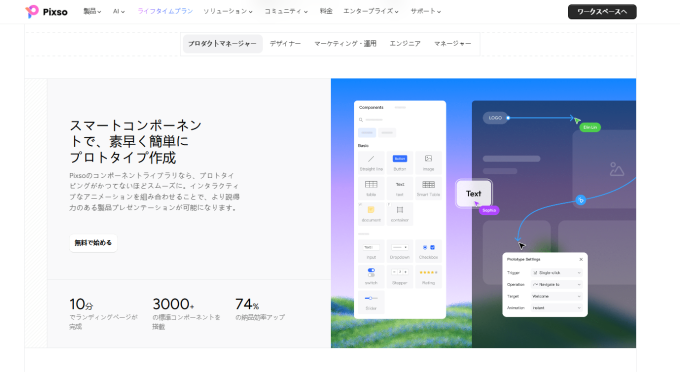The width and height of the screenshot is (680, 372).
Task: Click the Components panel title
Action: pos(371,108)
